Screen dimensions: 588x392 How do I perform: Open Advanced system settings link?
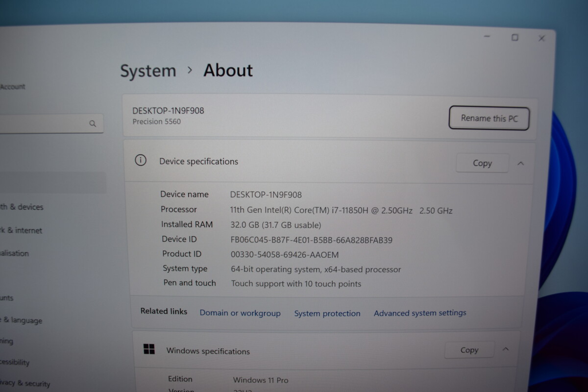click(x=420, y=313)
